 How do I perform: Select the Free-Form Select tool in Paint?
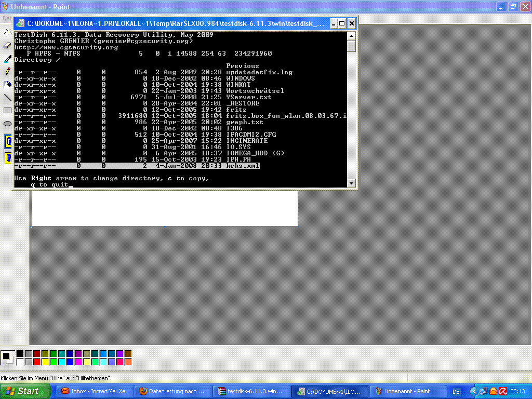7,33
